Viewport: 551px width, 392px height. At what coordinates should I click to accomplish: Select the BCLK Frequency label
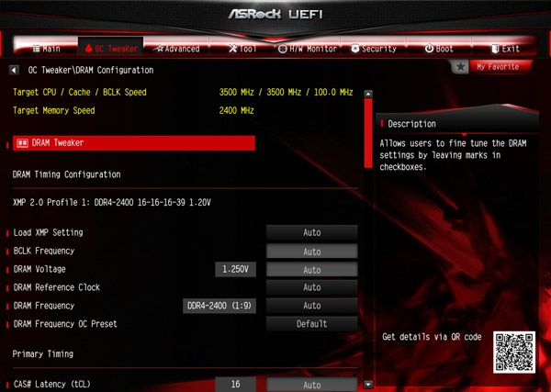44,251
